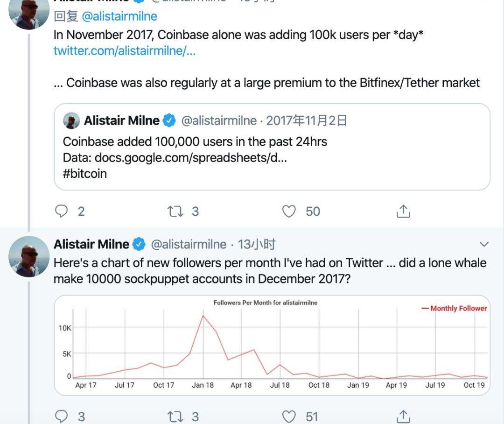Follow the twitter.com/alistairmilne link
This screenshot has width=504, height=424.
pyautogui.click(x=124, y=50)
